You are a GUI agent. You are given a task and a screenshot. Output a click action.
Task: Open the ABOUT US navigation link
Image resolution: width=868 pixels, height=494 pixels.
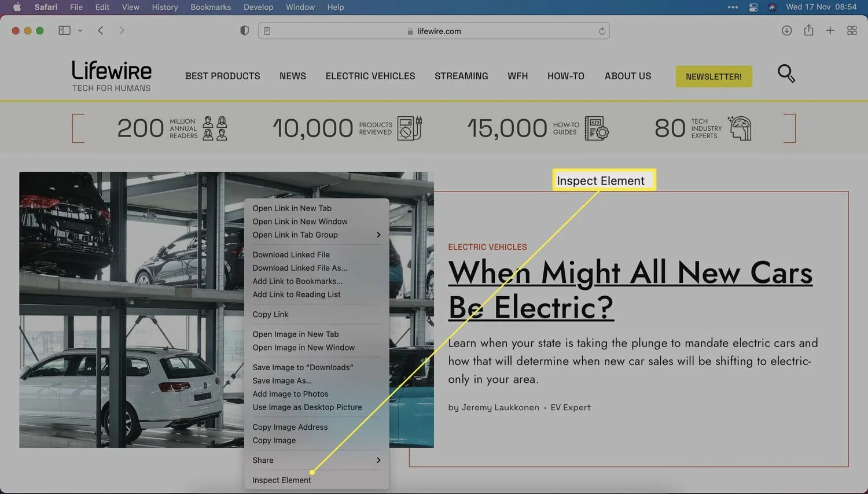[x=628, y=76]
